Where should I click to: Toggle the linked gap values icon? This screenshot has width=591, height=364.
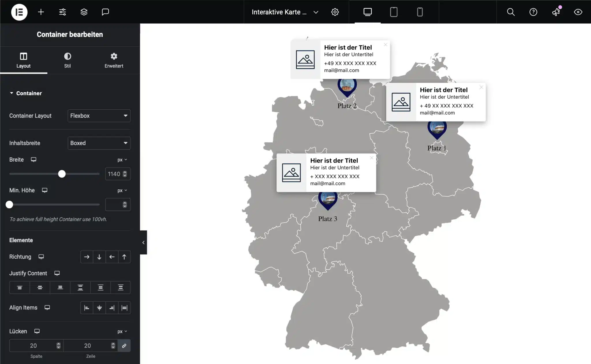coord(124,346)
